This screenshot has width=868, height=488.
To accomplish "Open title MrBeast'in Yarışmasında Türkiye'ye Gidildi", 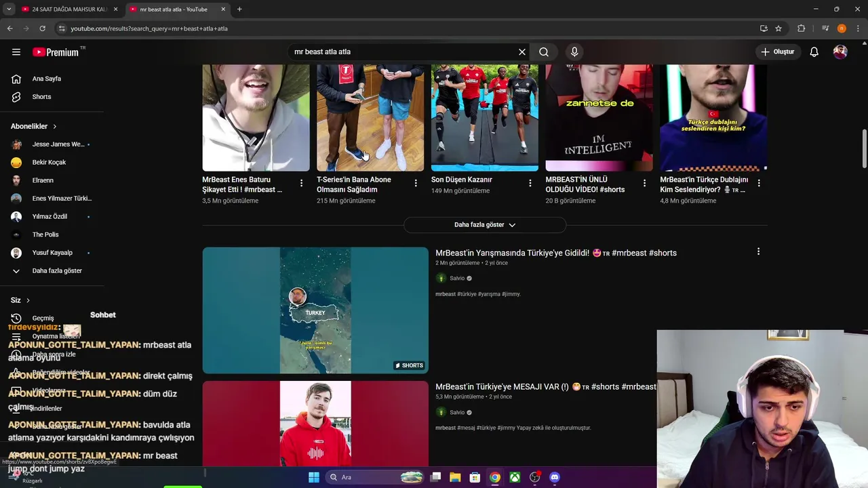I will click(x=556, y=253).
